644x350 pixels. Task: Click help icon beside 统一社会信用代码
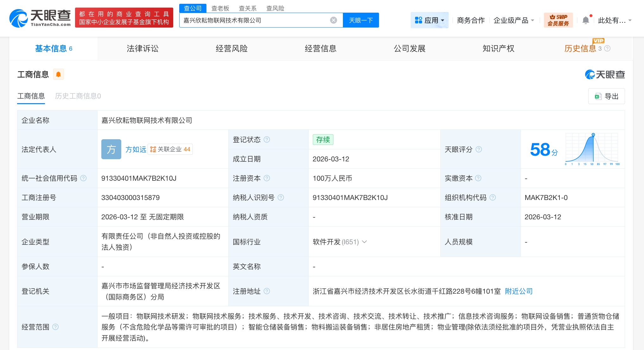83,178
